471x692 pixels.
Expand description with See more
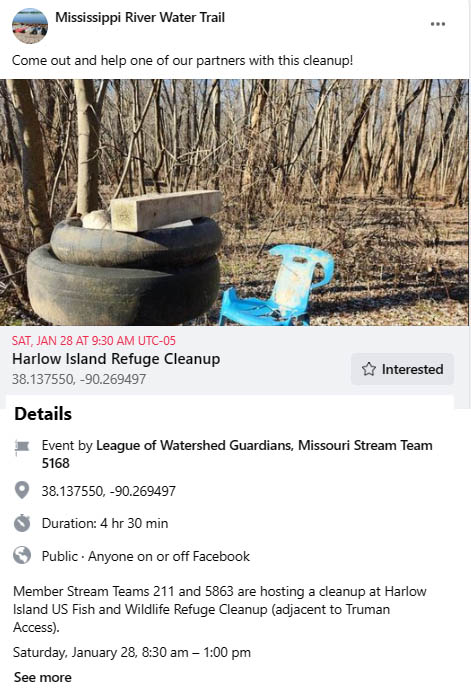[42, 677]
